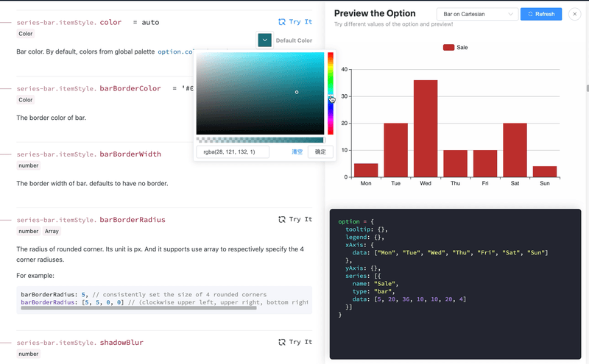Open the Bar on Cartesian dropdown

point(477,14)
